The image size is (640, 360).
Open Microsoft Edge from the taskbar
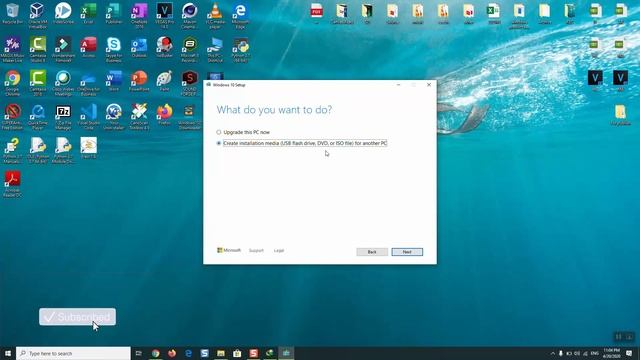(188, 353)
